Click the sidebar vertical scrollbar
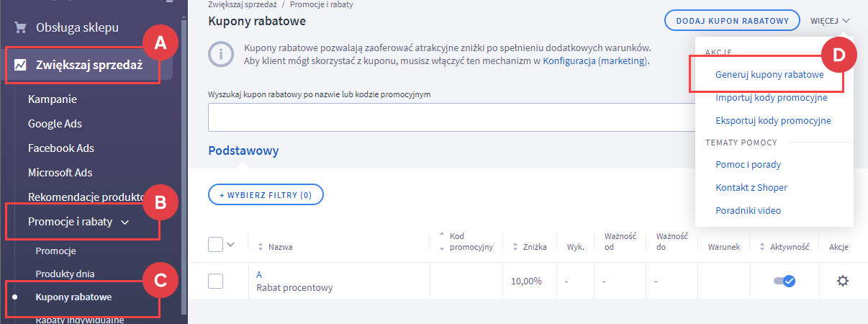The width and height of the screenshot is (868, 324). point(184,166)
